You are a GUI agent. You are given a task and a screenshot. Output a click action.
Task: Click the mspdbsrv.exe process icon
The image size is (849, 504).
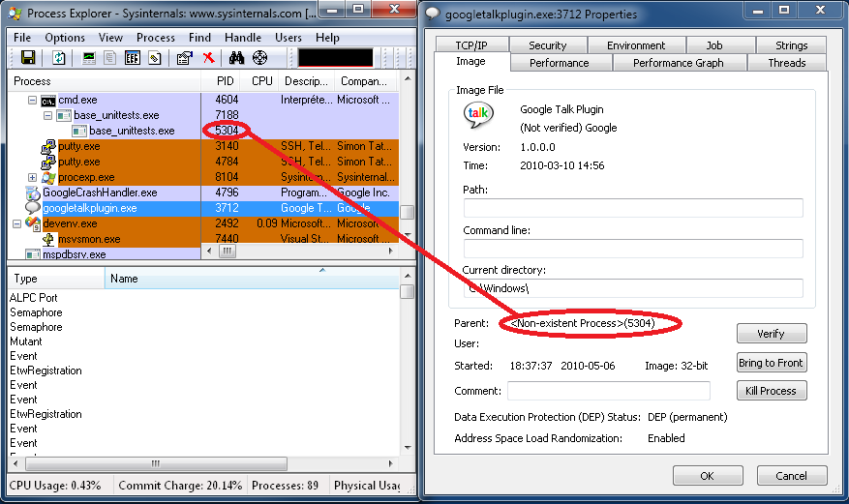click(x=33, y=254)
